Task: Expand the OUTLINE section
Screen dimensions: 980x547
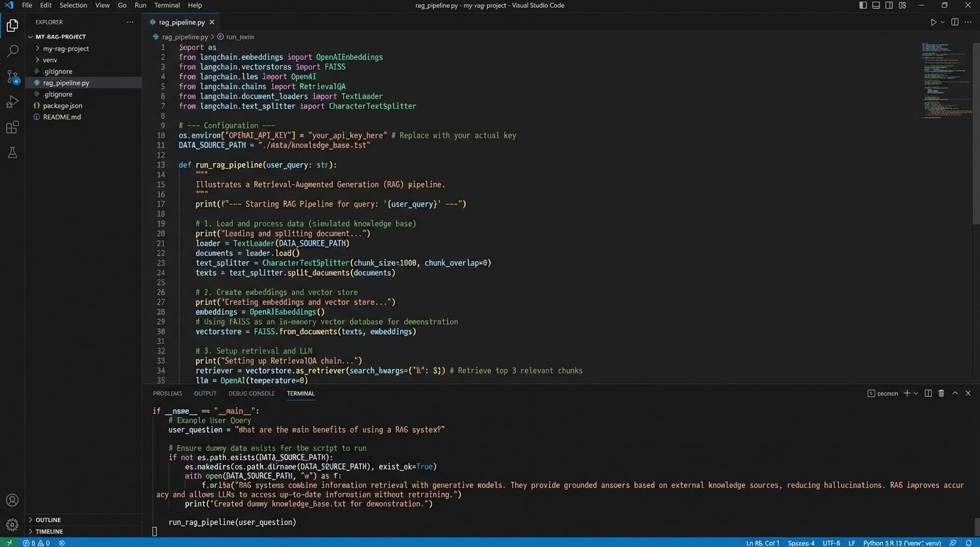Action: click(48, 520)
